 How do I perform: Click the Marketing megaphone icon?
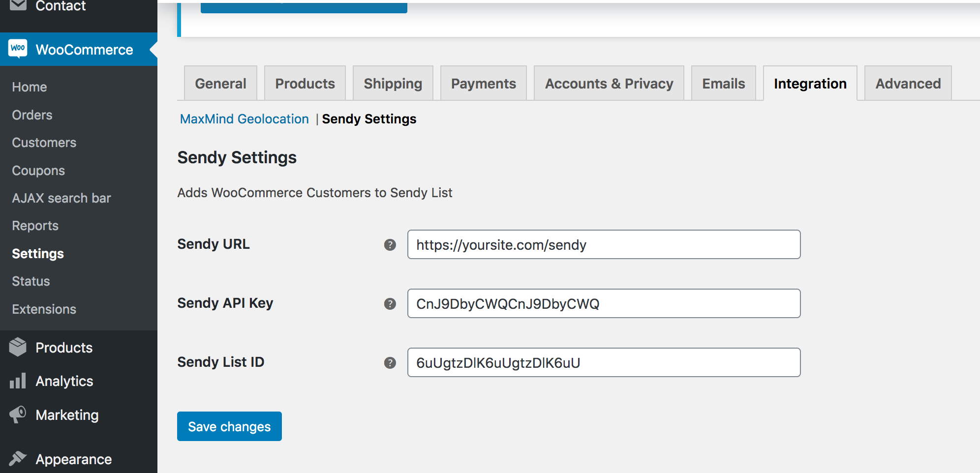[18, 414]
